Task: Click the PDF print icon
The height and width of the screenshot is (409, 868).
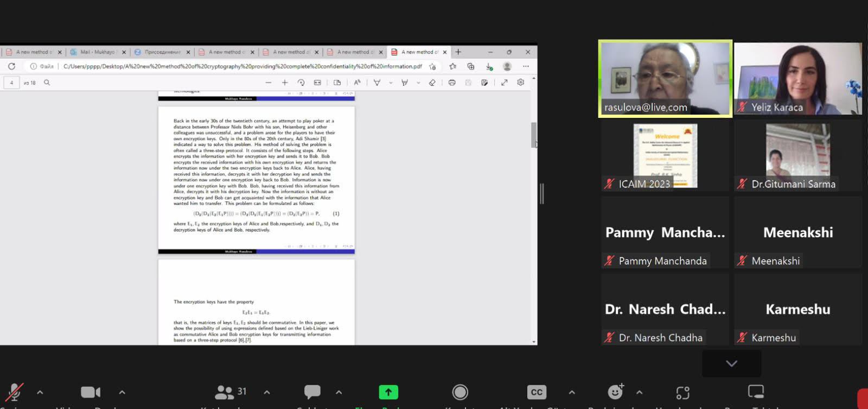Action: 451,83
